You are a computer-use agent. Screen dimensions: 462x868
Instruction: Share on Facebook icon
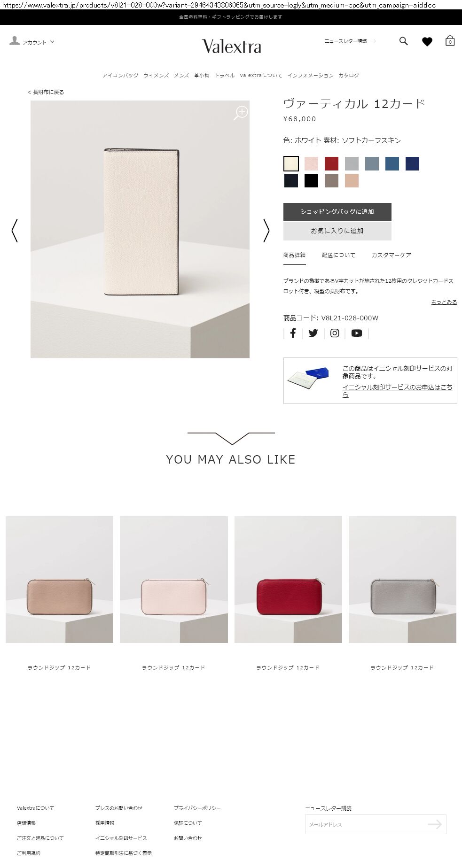tap(293, 333)
